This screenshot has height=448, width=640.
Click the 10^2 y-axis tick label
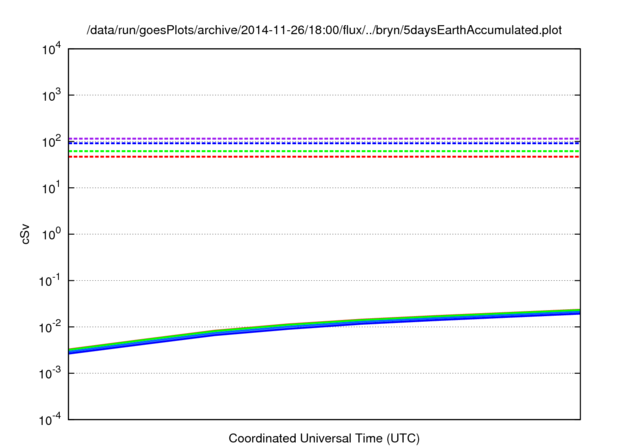pos(51,142)
